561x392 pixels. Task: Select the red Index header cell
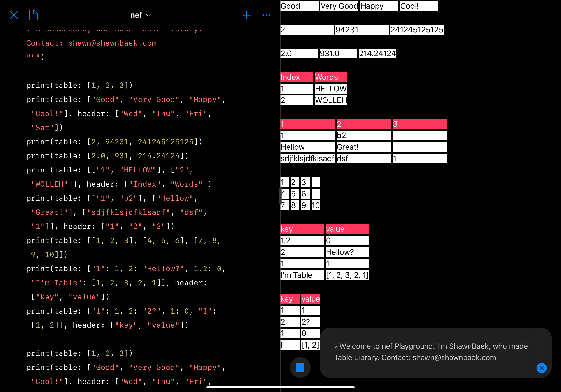(x=296, y=77)
